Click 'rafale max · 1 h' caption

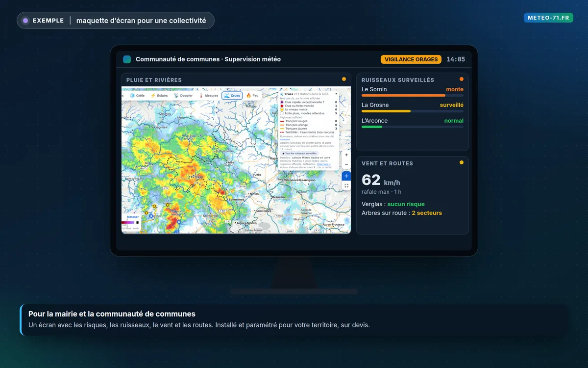[x=381, y=192]
